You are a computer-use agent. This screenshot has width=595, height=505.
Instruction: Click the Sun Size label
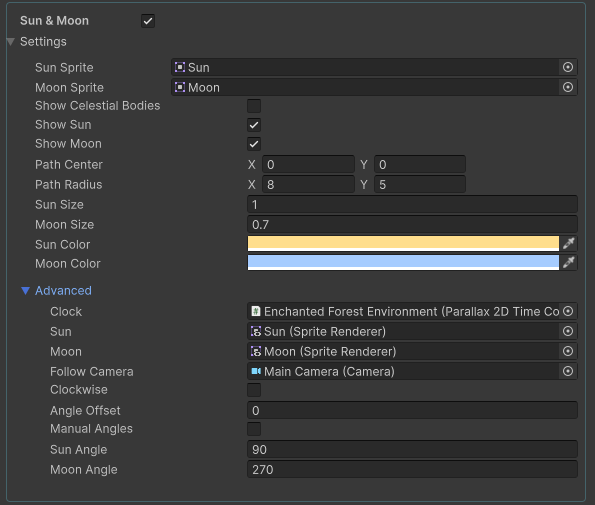click(59, 205)
